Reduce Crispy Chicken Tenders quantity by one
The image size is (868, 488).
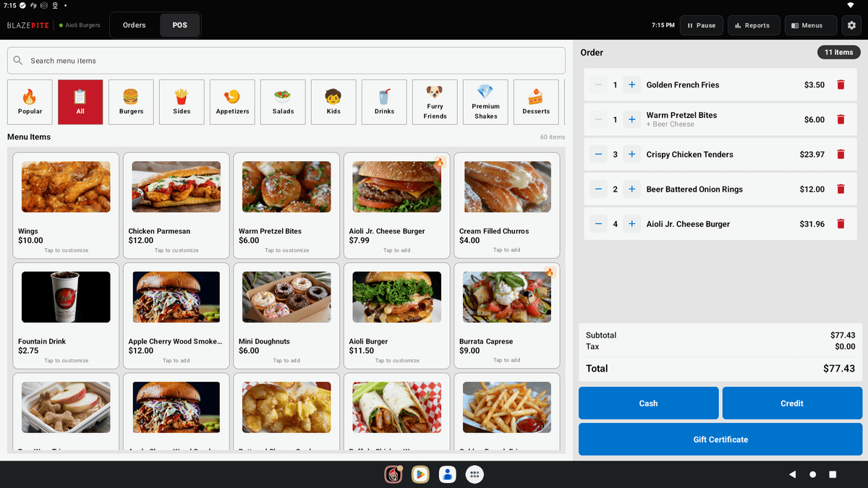[598, 154]
